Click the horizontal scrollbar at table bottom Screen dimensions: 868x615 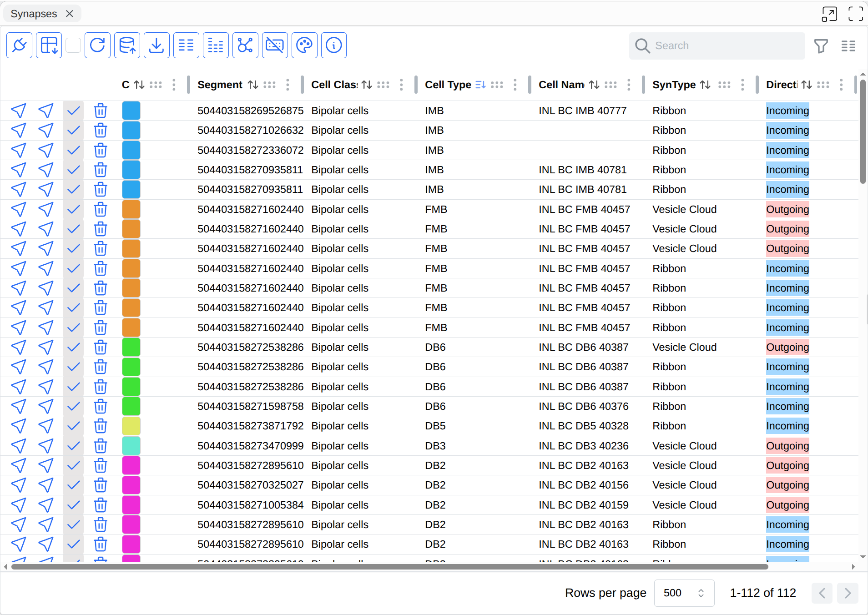point(389,567)
